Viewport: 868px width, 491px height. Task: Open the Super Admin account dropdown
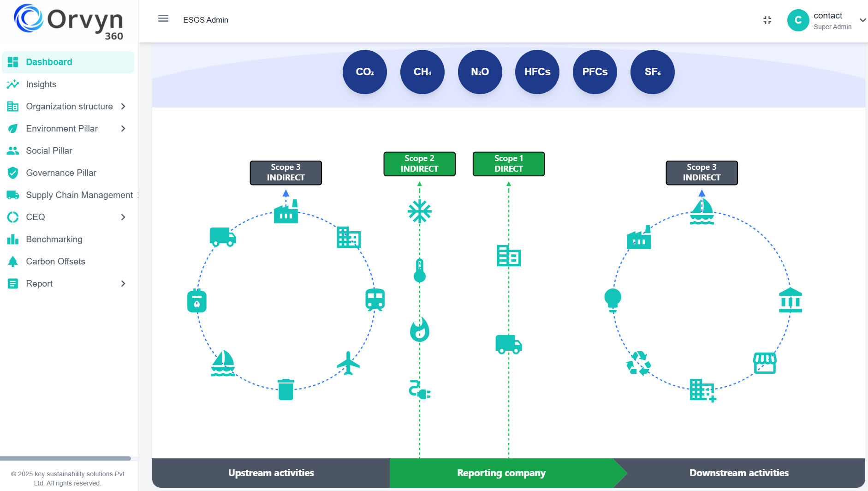pyautogui.click(x=862, y=20)
